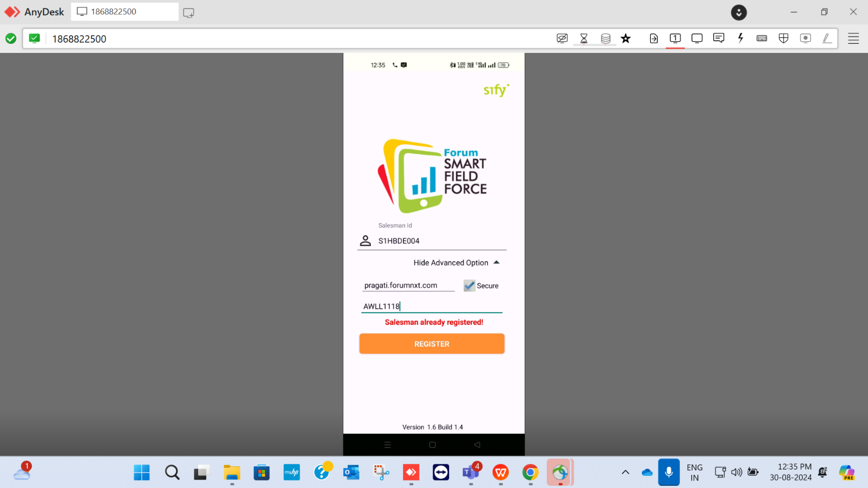Open a new session tab
The height and width of the screenshot is (488, 868).
pyautogui.click(x=189, y=13)
